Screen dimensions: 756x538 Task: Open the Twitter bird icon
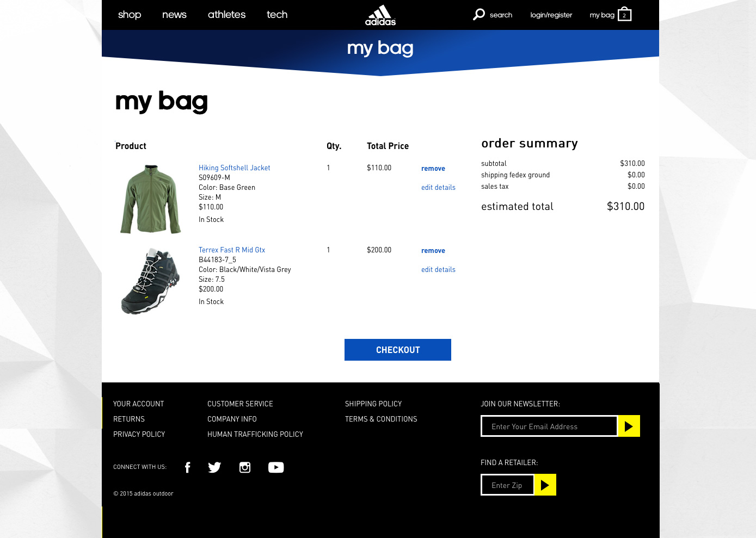214,467
